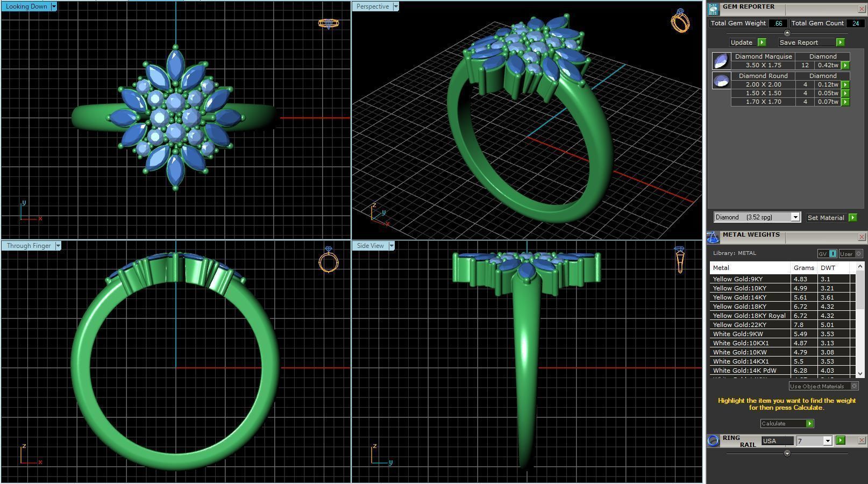Viewport: 868px width, 484px height.
Task: Select the White Gold:14K PdW row
Action: click(x=782, y=371)
